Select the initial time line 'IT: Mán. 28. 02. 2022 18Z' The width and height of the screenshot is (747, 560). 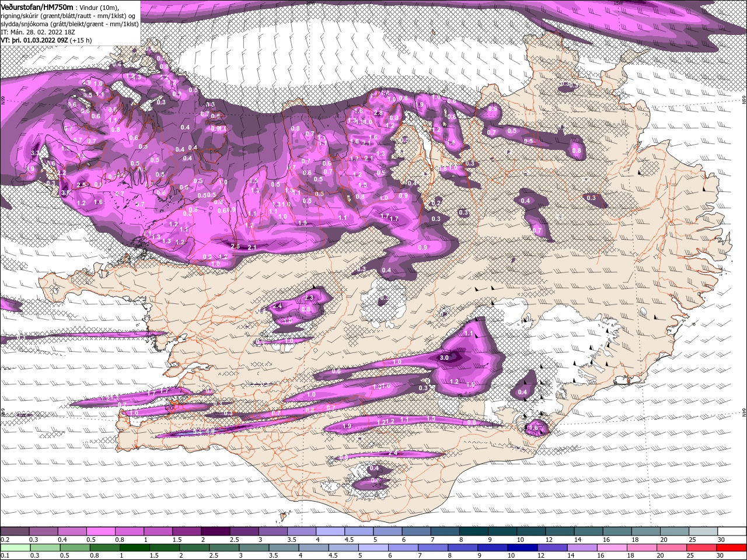click(x=38, y=32)
